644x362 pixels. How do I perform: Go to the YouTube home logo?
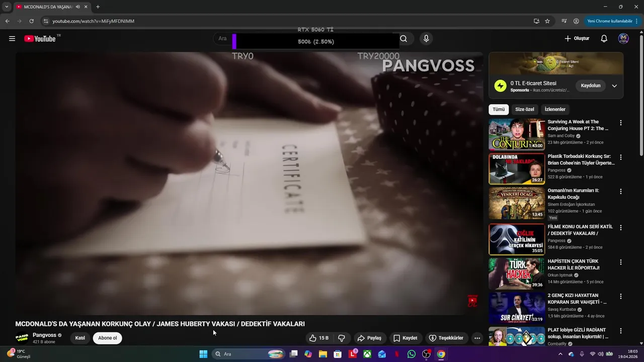(40, 39)
